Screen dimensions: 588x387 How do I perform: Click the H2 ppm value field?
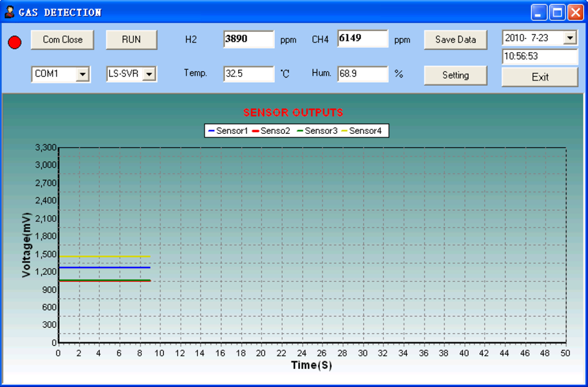248,39
